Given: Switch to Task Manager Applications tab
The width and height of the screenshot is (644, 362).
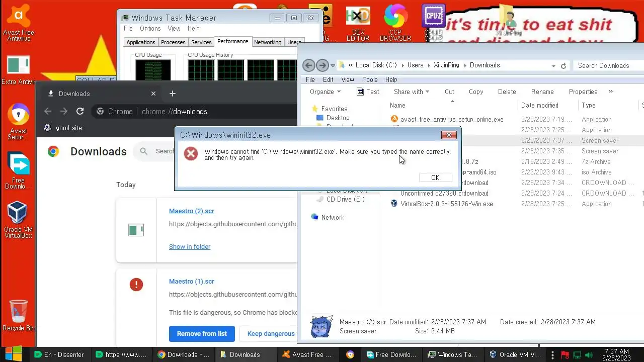Looking at the screenshot, I should pos(141,42).
